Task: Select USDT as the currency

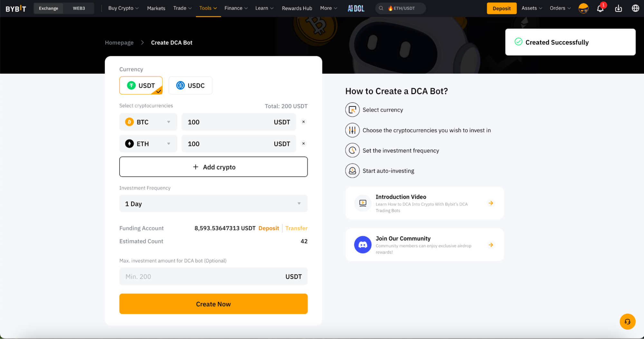Action: (141, 85)
